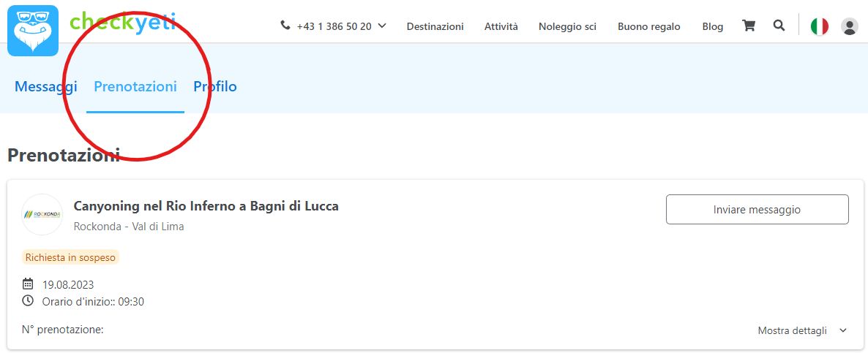
Task: Click the clock icon by start time
Action: pos(28,300)
